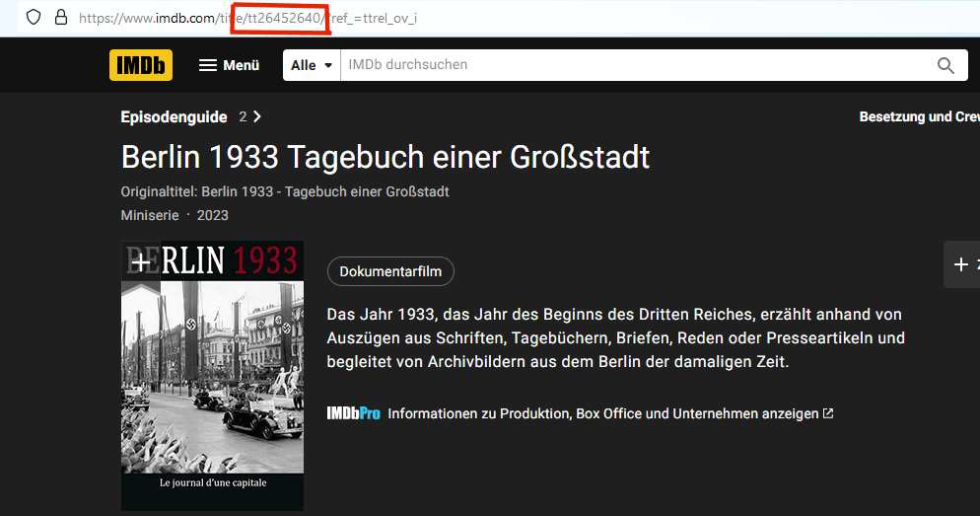Expand the Alle search category dropdown
Image resolution: width=980 pixels, height=516 pixels.
[x=312, y=65]
